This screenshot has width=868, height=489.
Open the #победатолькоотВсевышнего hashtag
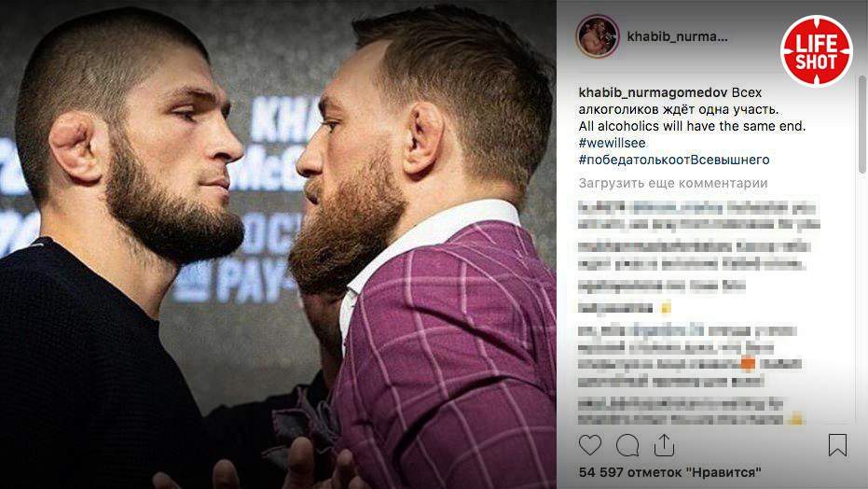coord(674,161)
